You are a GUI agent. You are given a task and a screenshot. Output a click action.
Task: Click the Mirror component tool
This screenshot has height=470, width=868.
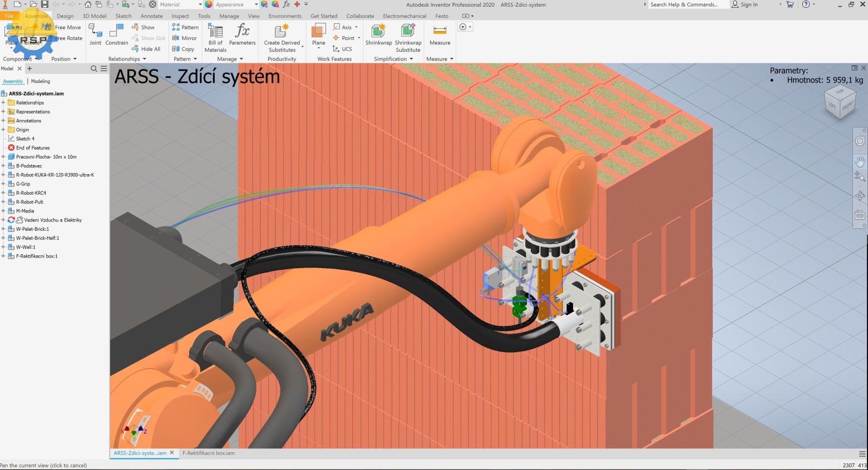184,38
